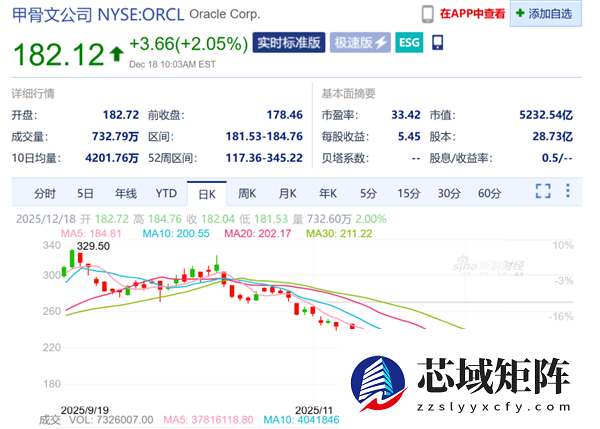
Task: Open the three-dot chart options menu
Action: pos(572,191)
